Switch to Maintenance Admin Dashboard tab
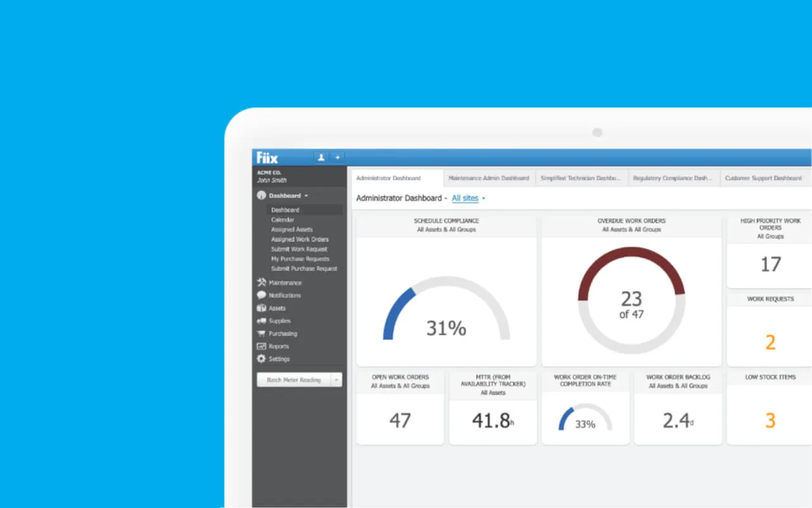Image resolution: width=812 pixels, height=508 pixels. tap(488, 178)
